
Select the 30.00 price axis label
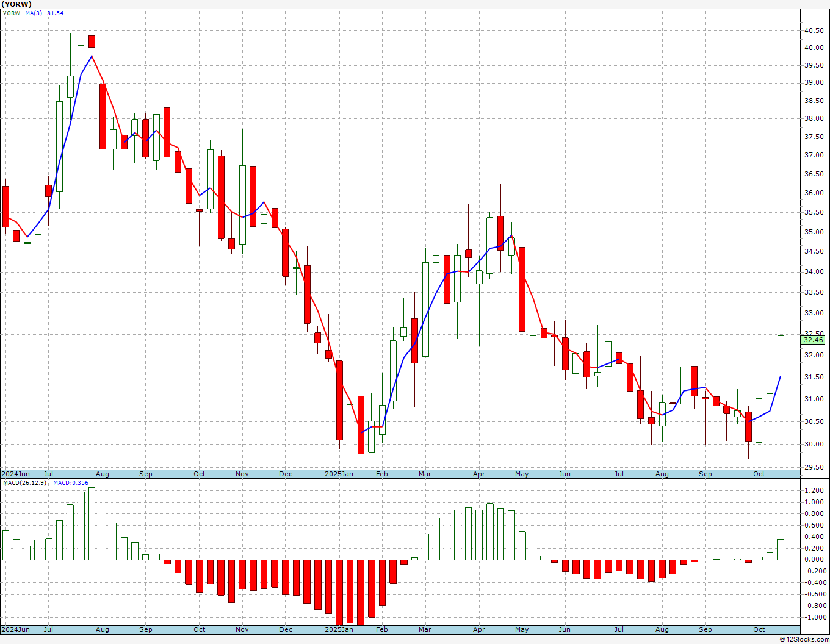813,445
